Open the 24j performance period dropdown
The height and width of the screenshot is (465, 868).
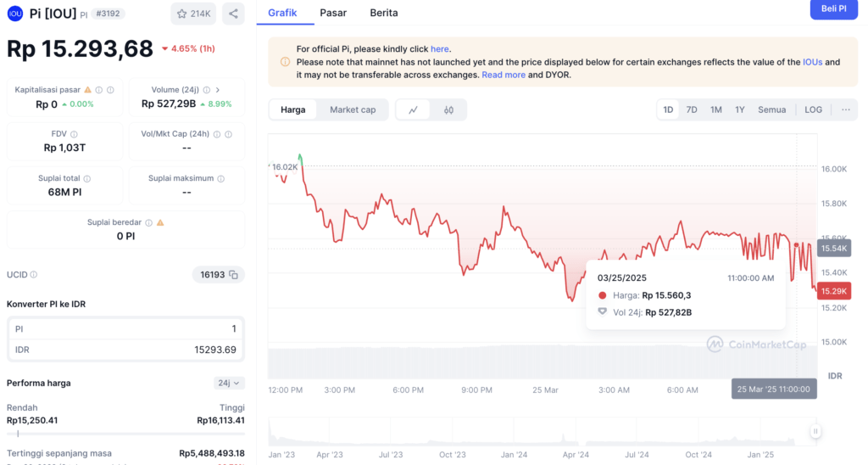(x=229, y=383)
